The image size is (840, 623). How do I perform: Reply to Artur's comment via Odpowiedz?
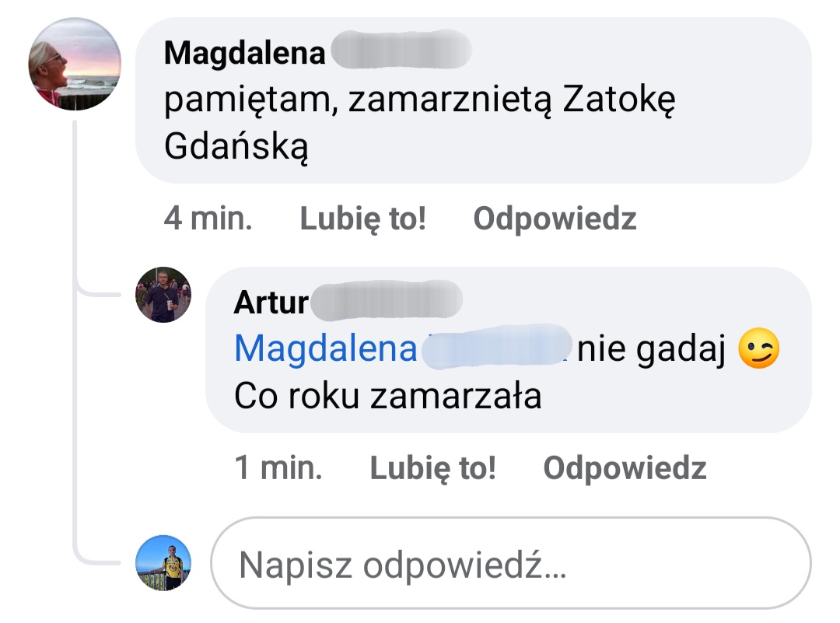pyautogui.click(x=625, y=468)
